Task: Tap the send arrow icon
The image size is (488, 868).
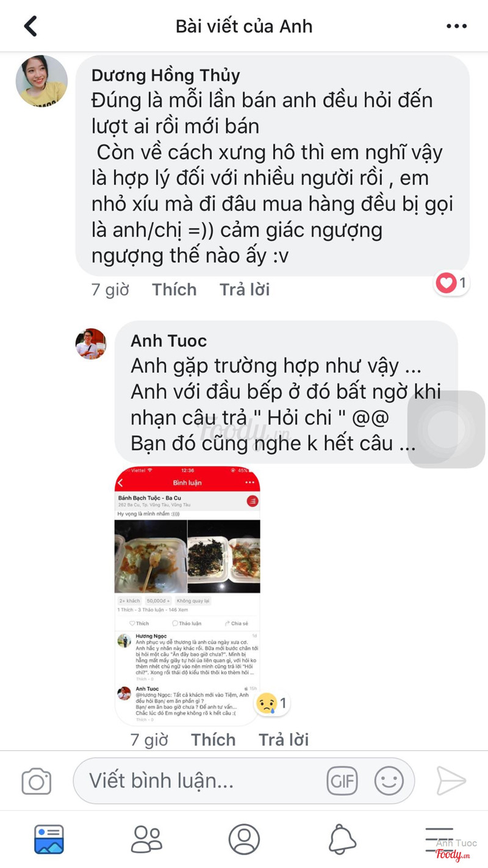Action: coord(451,781)
